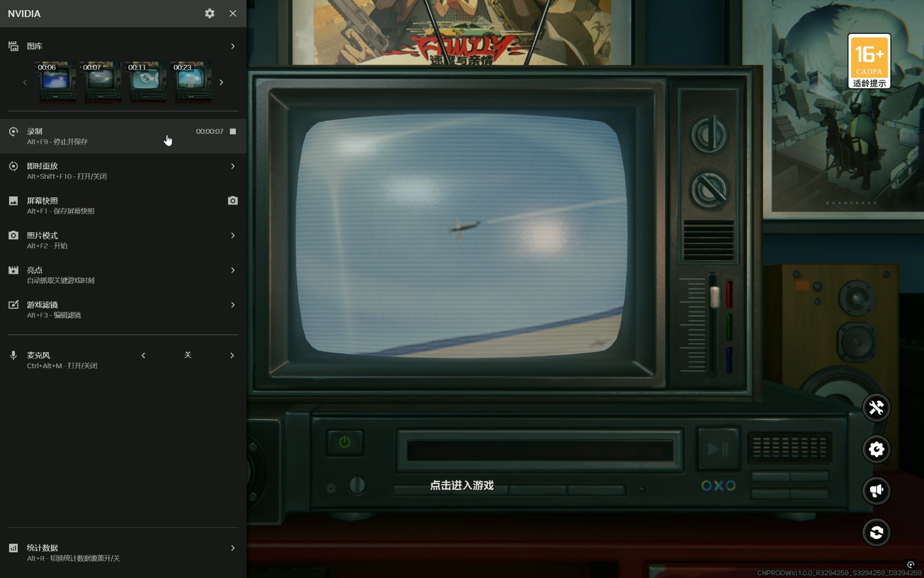Select the 照片模式 menu entry
924x578 pixels.
click(x=123, y=240)
